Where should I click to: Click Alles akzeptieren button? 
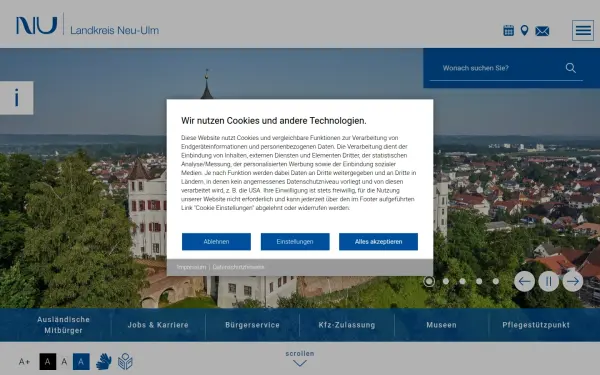(x=378, y=242)
